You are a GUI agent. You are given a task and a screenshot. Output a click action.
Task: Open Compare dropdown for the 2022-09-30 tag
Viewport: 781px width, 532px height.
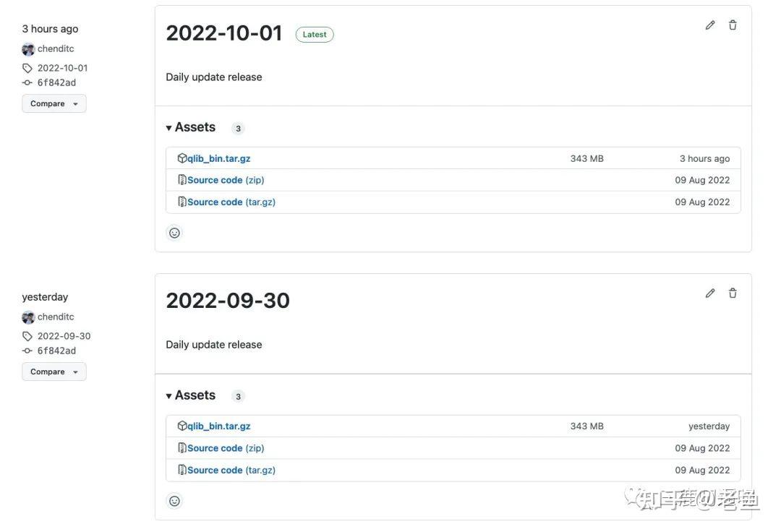(x=54, y=372)
